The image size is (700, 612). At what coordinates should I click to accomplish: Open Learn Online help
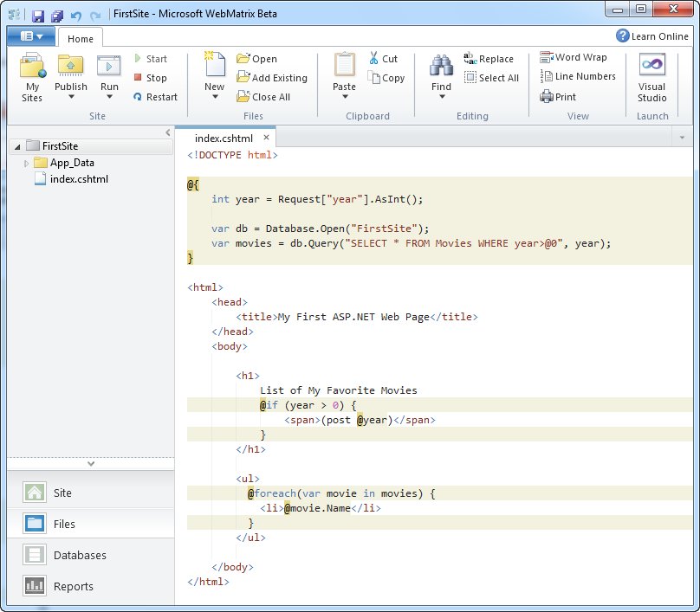point(652,36)
